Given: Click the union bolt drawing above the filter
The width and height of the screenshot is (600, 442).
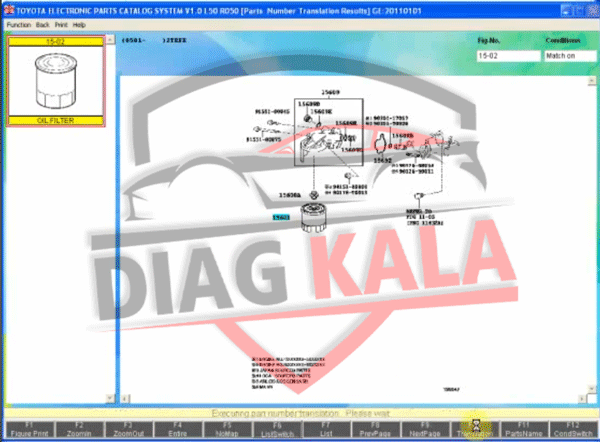Looking at the screenshot, I should [x=314, y=195].
